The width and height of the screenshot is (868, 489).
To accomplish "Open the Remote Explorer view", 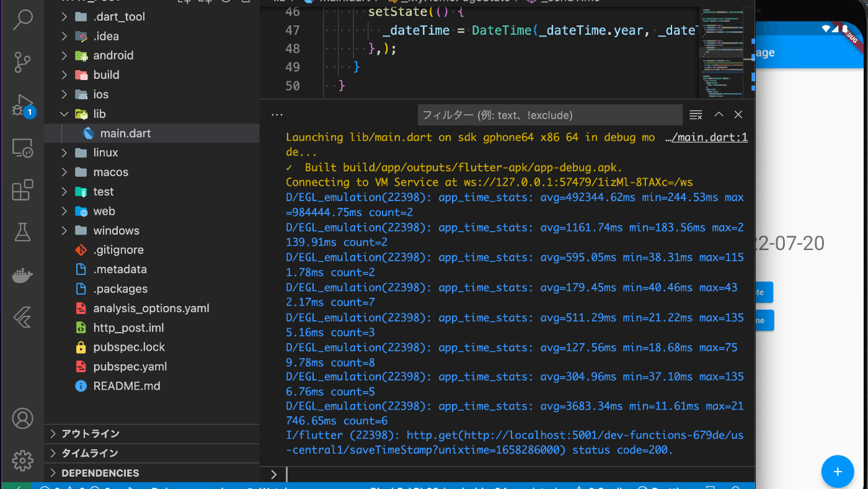I will 22,148.
